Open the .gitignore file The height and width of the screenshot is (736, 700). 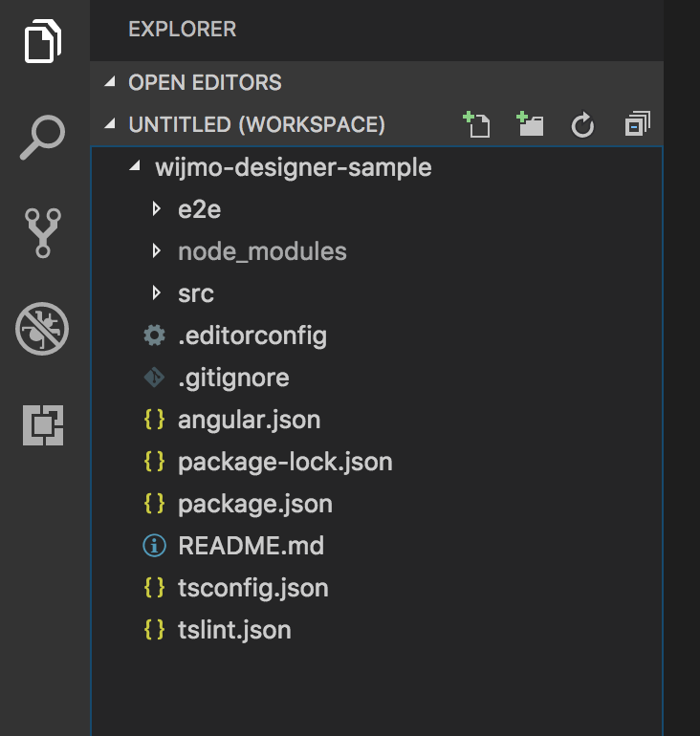click(x=233, y=379)
